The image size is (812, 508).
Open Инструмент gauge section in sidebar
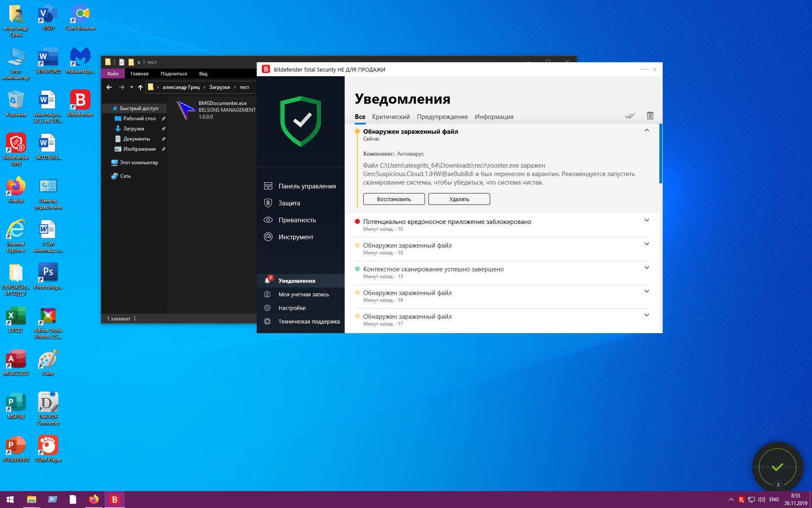(x=296, y=237)
